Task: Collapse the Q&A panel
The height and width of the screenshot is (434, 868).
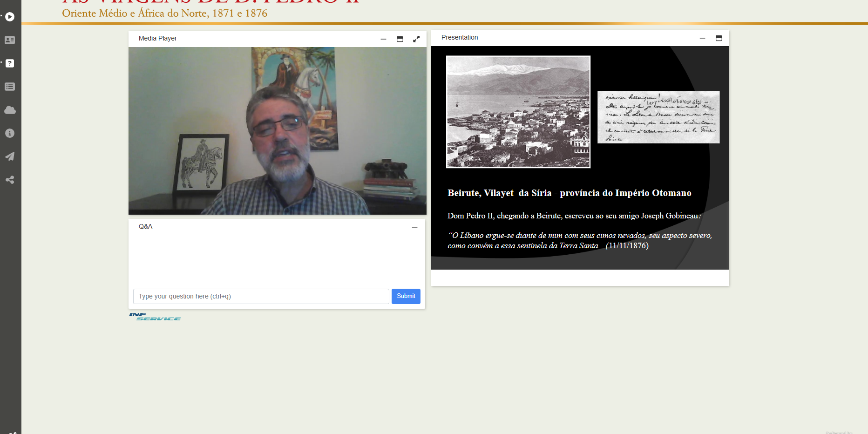Action: [x=414, y=227]
